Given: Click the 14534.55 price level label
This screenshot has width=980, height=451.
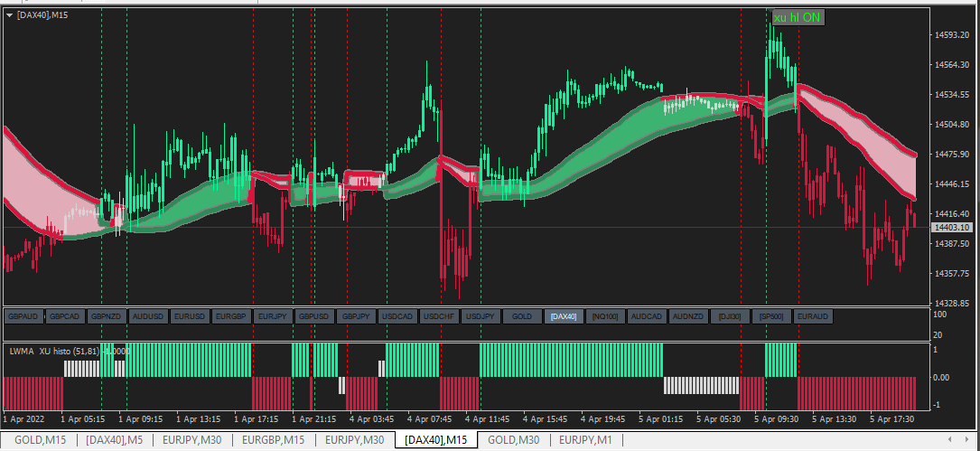Looking at the screenshot, I should pos(952,95).
